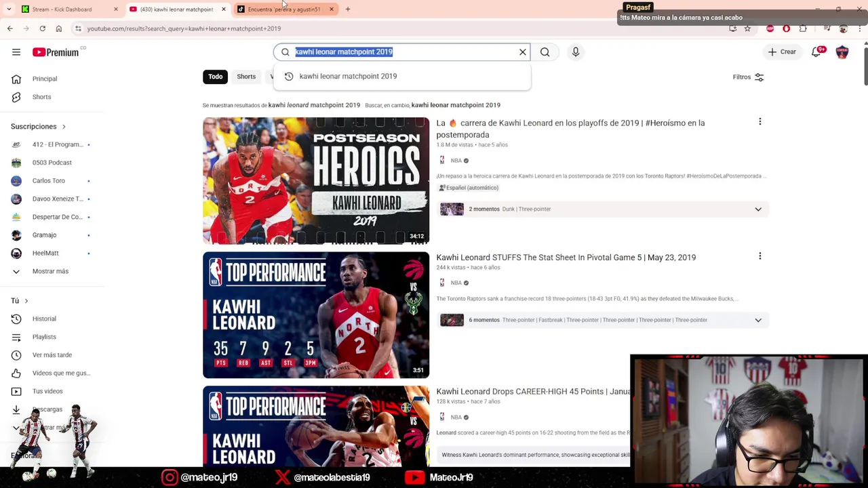Go to the YouTube Premium home logo

(x=56, y=52)
